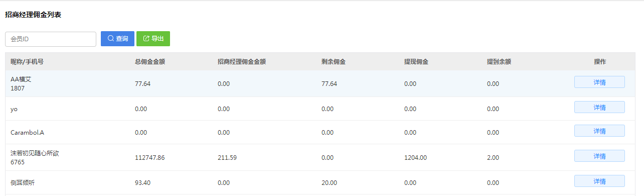The width and height of the screenshot is (644, 196).
Task: Export the list with 导出 button
Action: (x=153, y=39)
